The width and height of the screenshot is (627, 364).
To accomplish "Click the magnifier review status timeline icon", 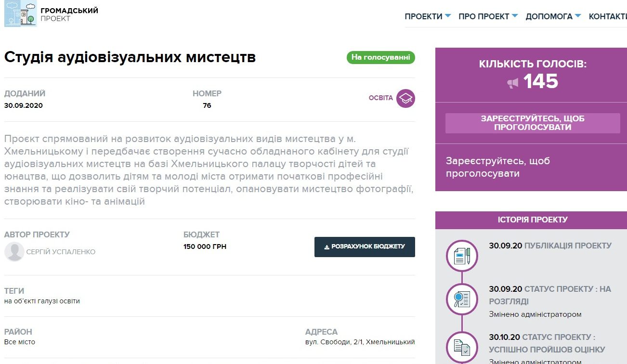I will click(x=462, y=299).
